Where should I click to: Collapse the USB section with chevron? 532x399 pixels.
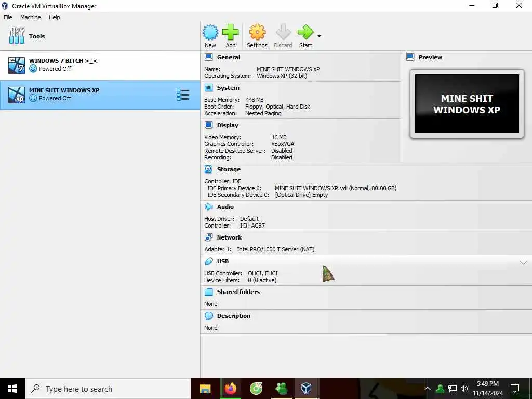(524, 263)
